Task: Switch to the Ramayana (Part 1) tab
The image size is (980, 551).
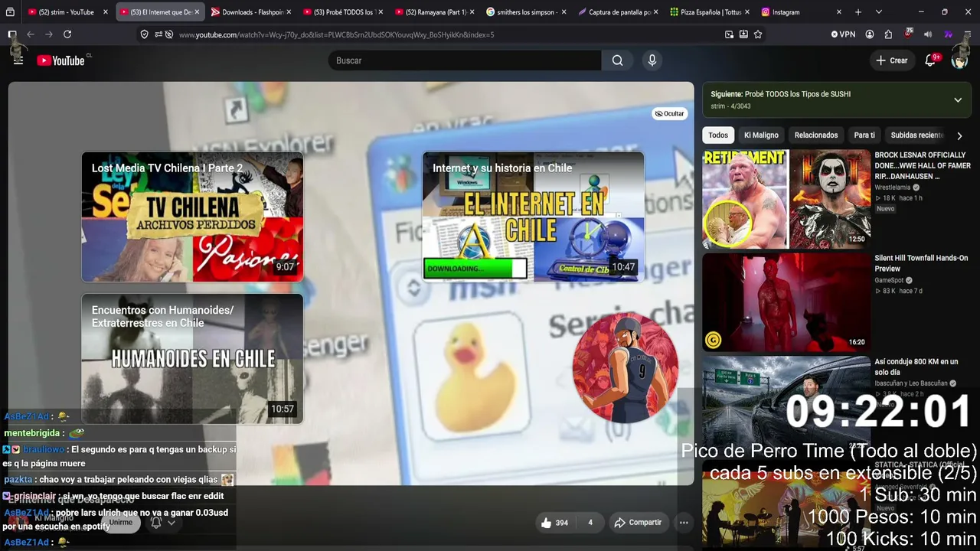Action: point(435,12)
